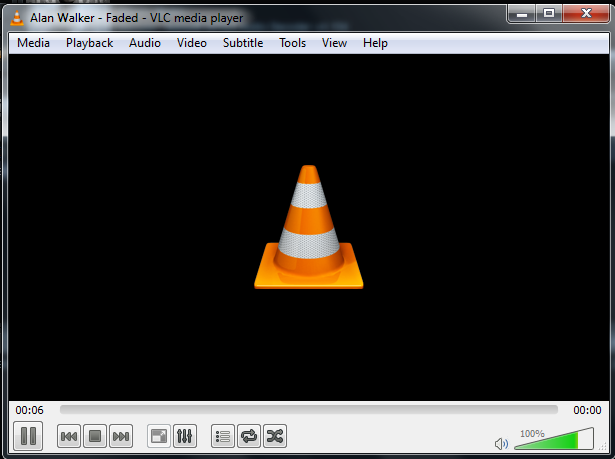Maximize the VLC window
Viewport: 615px width, 459px height.
pos(549,14)
